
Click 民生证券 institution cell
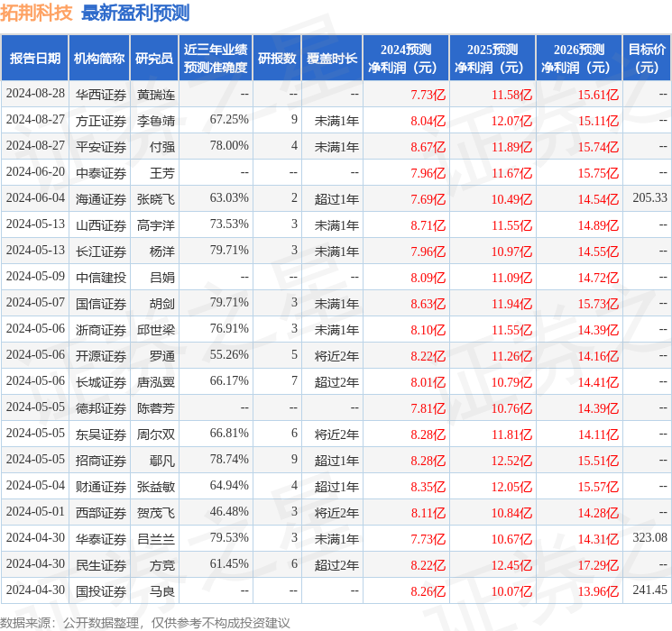(x=101, y=565)
